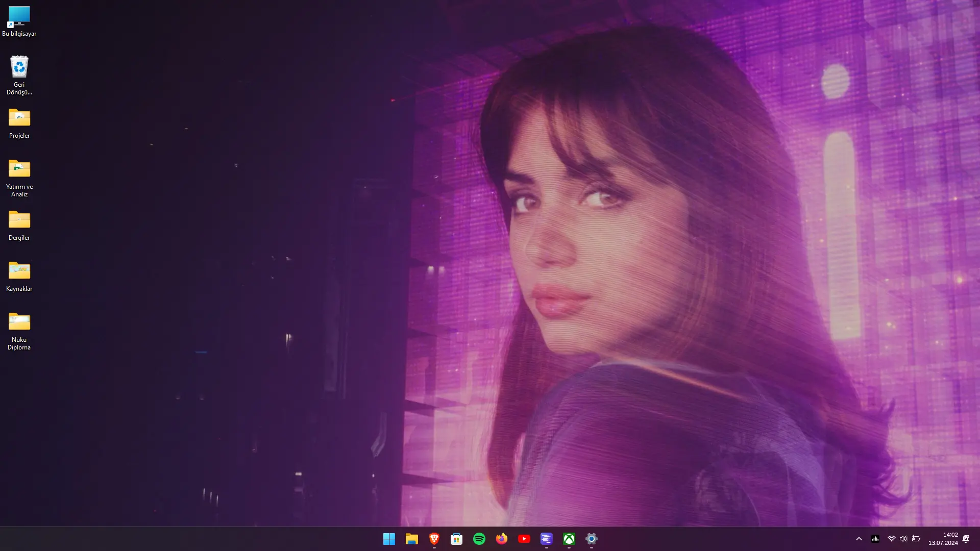Open Spotify from the taskbar

(x=479, y=539)
